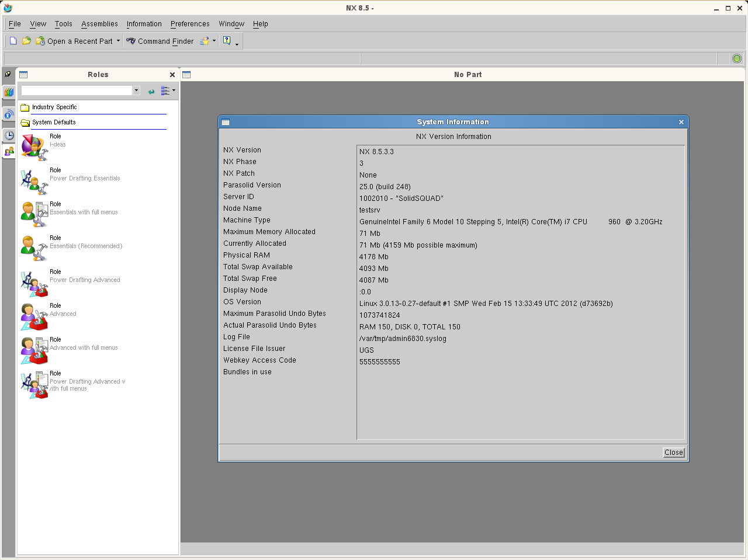Close the Roles panel
Image resolution: width=748 pixels, height=560 pixels.
[x=172, y=75]
